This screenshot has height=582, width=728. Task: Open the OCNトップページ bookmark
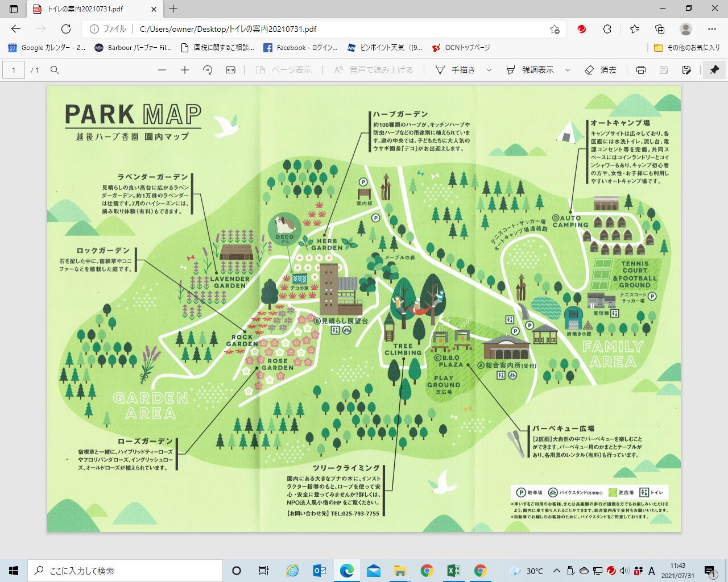(x=461, y=48)
